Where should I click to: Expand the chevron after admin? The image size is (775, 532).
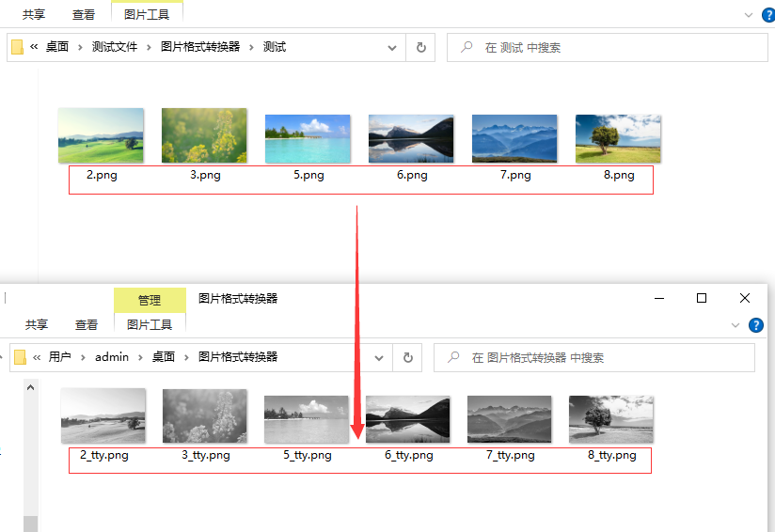tap(140, 357)
